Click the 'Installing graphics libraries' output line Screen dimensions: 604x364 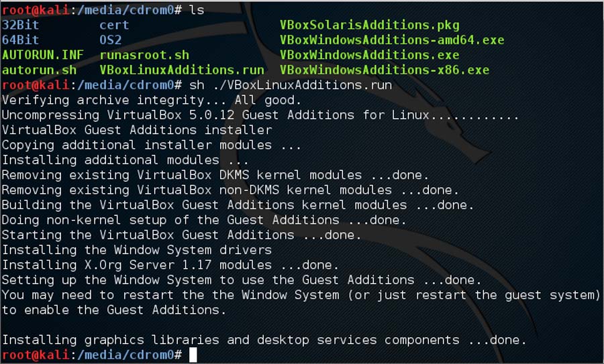(264, 340)
